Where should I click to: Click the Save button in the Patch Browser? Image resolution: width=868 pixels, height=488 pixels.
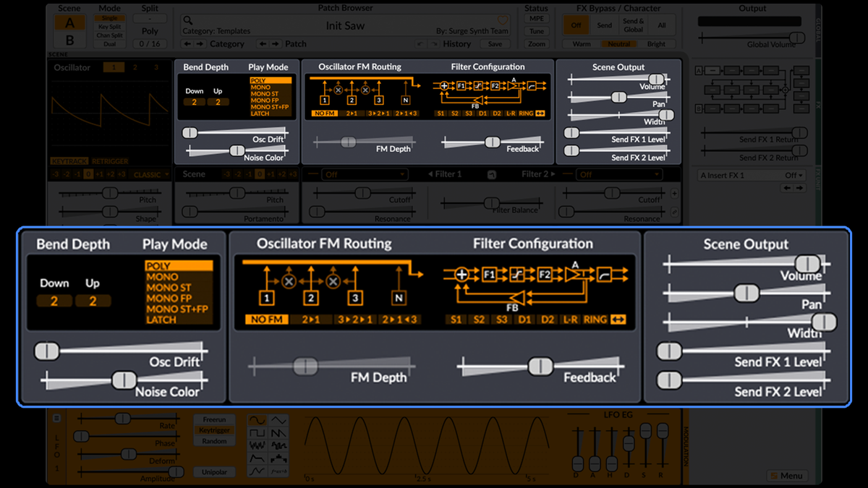495,43
